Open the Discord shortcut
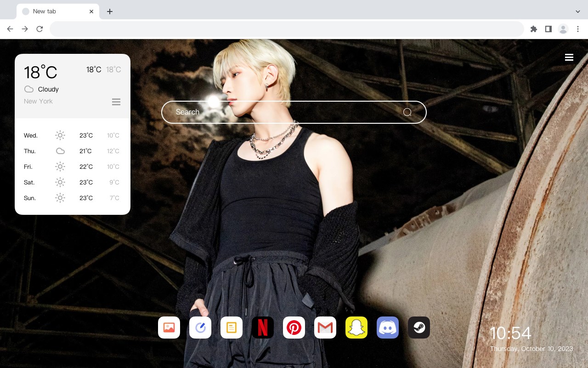Screen dimensions: 588x368 click(388, 328)
